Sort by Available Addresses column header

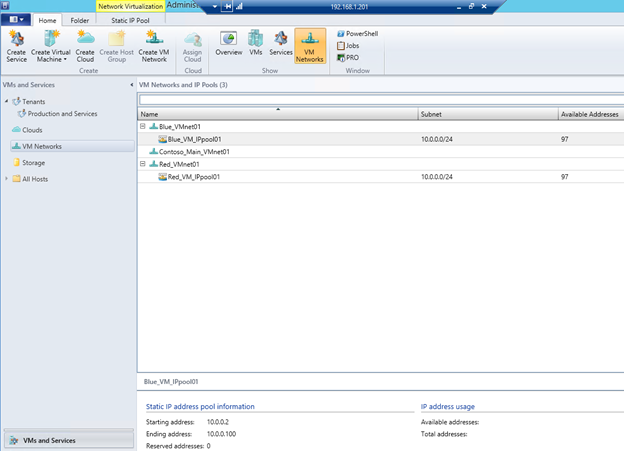click(x=591, y=114)
